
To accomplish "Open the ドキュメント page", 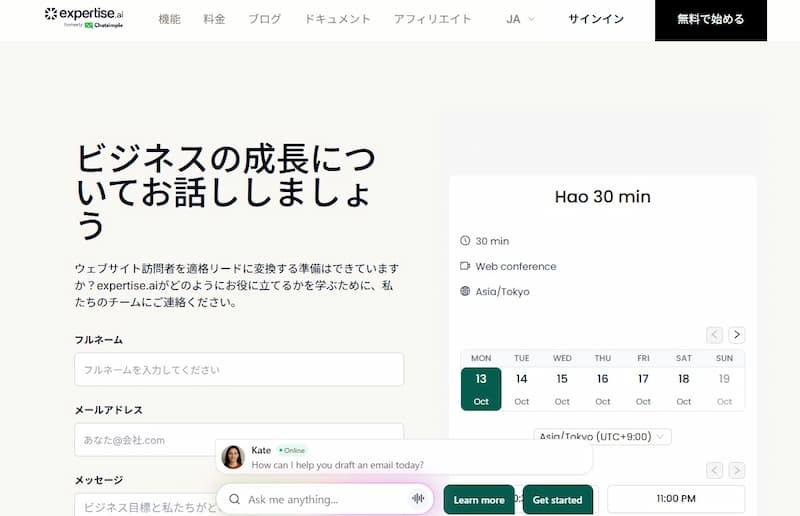I will coord(337,19).
